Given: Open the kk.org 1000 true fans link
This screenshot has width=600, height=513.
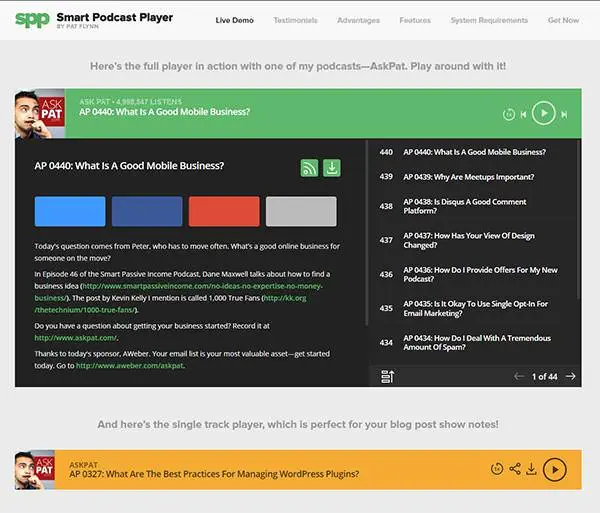Looking at the screenshot, I should [285, 298].
